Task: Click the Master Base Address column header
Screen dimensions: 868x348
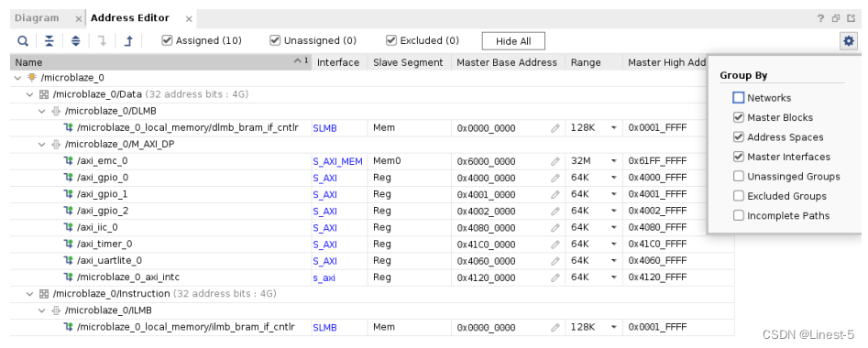Action: (507, 62)
